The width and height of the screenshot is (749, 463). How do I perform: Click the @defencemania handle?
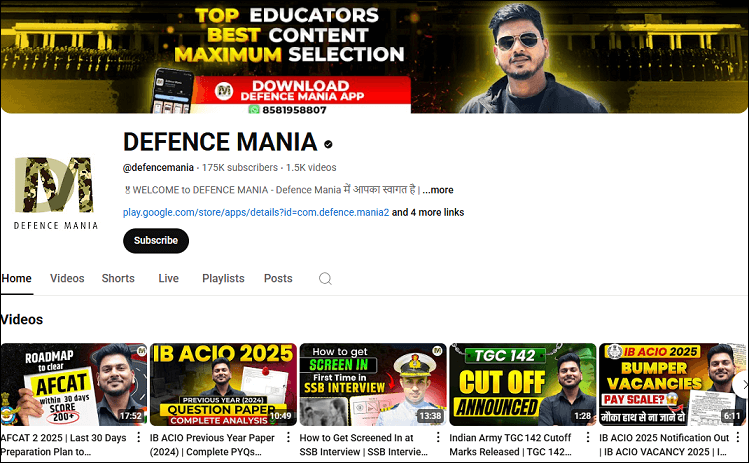(x=158, y=168)
